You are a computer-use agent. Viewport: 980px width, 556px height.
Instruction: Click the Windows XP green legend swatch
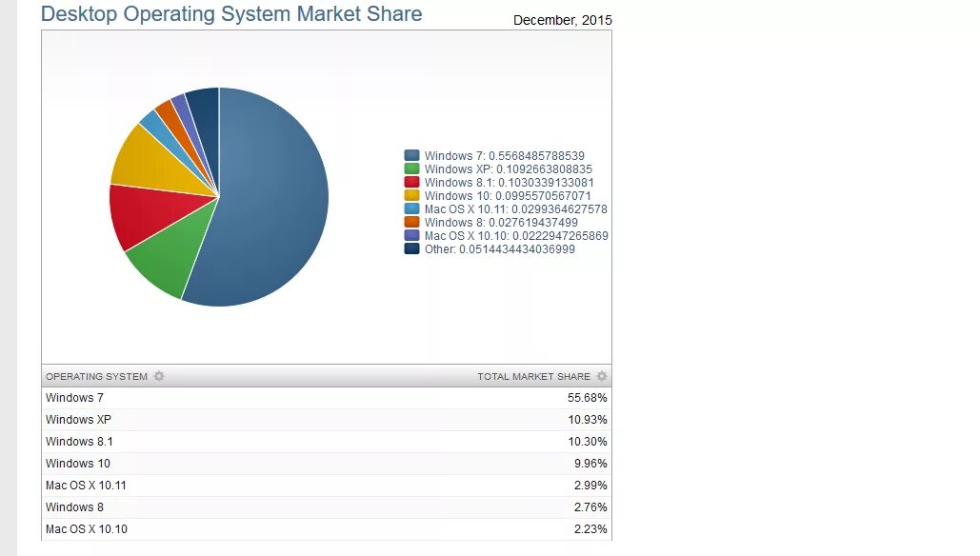[x=411, y=169]
